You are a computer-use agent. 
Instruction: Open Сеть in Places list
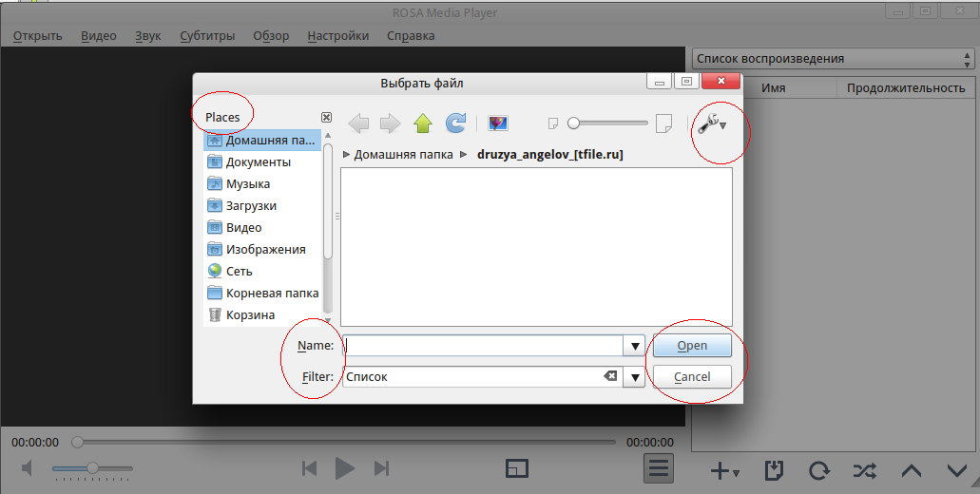click(x=262, y=271)
